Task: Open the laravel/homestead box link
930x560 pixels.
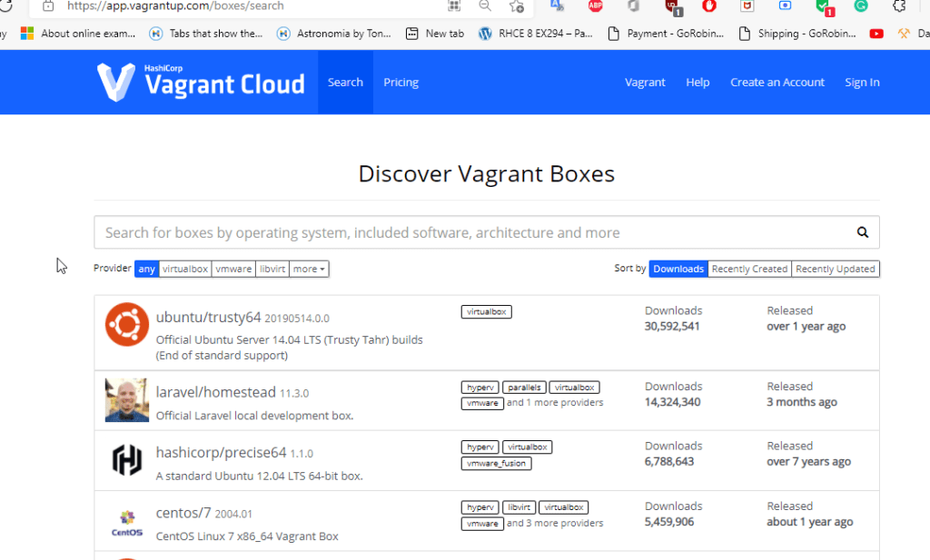Action: click(x=216, y=392)
